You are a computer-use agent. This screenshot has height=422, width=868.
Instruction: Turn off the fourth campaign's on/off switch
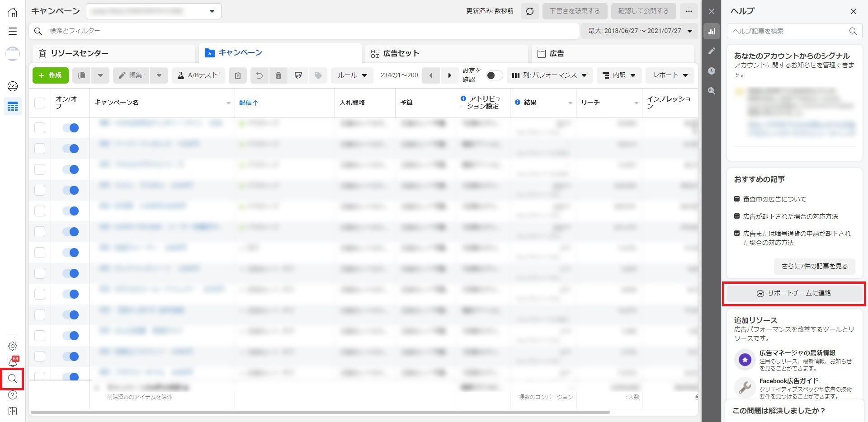(71, 190)
